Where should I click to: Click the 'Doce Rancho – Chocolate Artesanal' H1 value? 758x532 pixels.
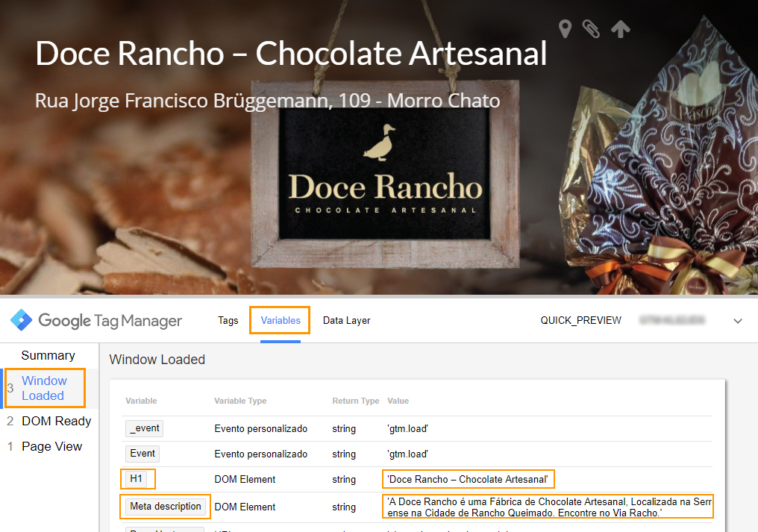468,479
